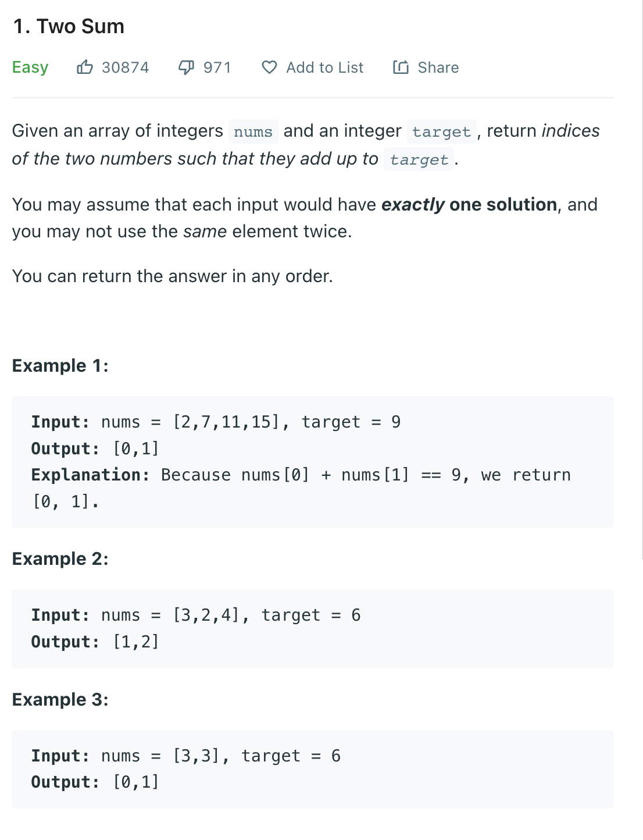Click the heart icon for Add to List

coord(269,67)
